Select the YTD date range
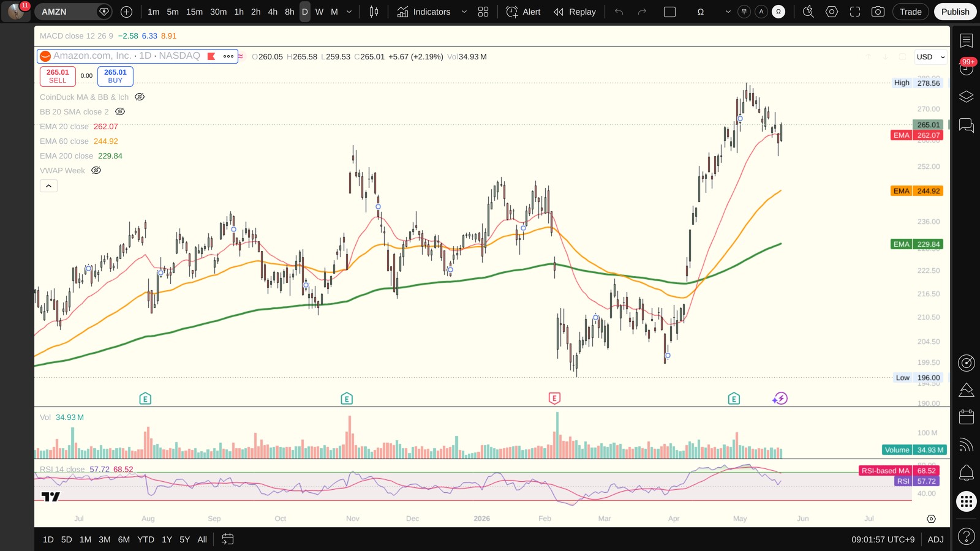The width and height of the screenshot is (980, 551). [x=146, y=539]
